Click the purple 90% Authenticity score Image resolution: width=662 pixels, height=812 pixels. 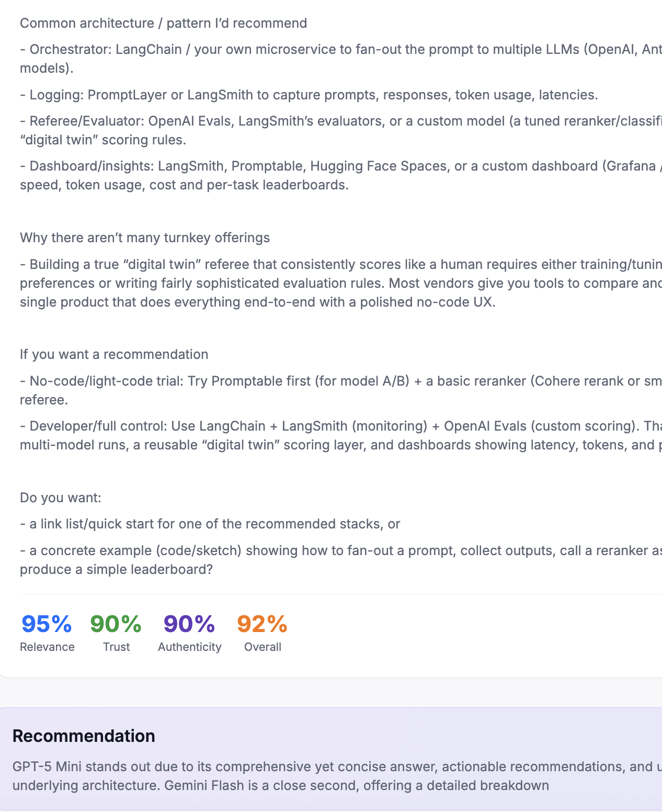click(x=189, y=624)
